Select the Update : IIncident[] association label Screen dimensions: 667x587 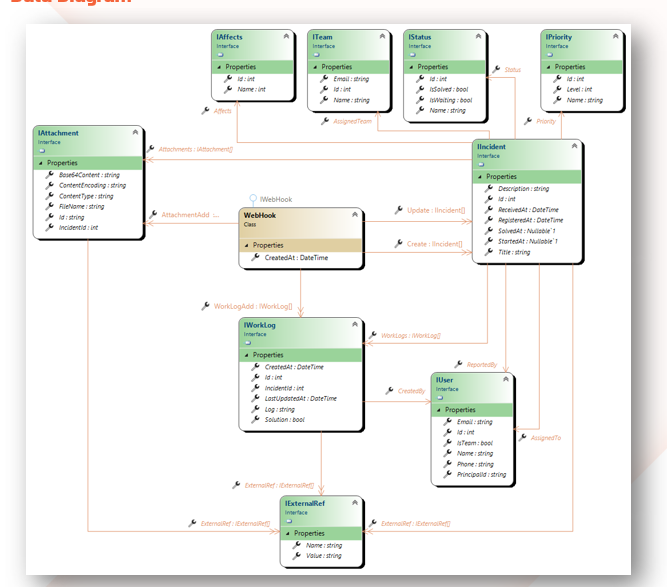[434, 211]
